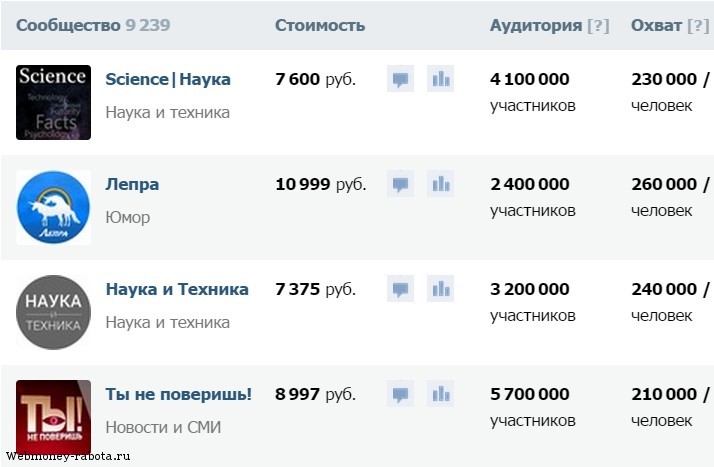Click the Сообщество column header
This screenshot has width=714, height=467.
pos(68,26)
